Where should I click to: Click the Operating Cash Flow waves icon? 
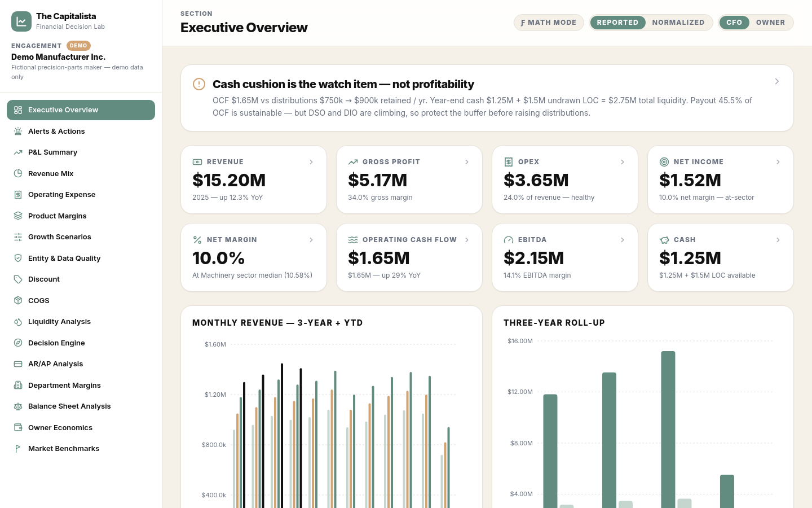click(353, 240)
